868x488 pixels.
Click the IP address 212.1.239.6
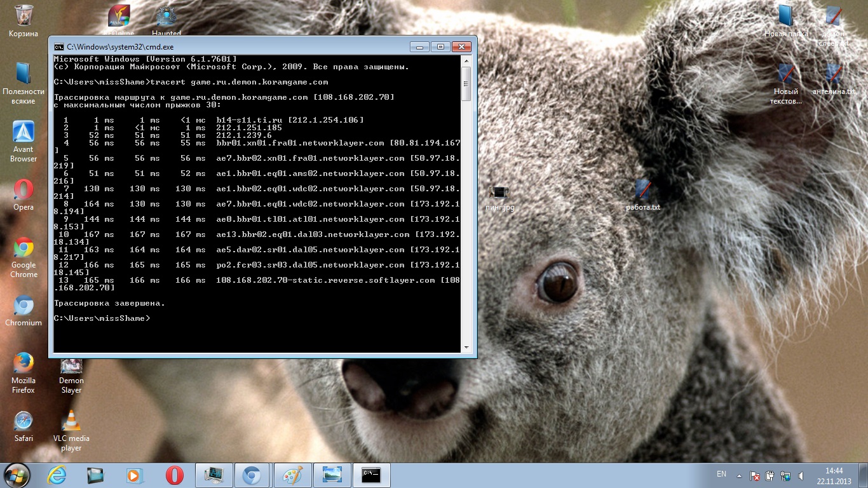pyautogui.click(x=244, y=135)
